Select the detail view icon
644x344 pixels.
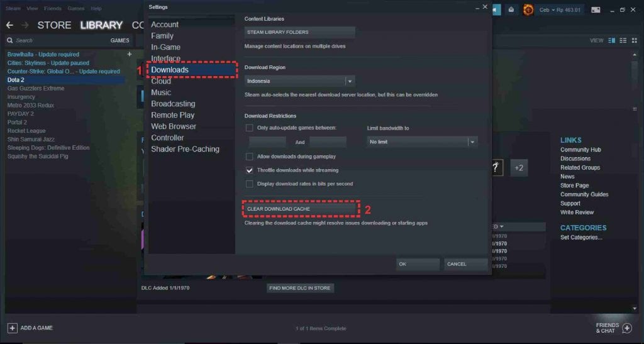[x=611, y=40]
